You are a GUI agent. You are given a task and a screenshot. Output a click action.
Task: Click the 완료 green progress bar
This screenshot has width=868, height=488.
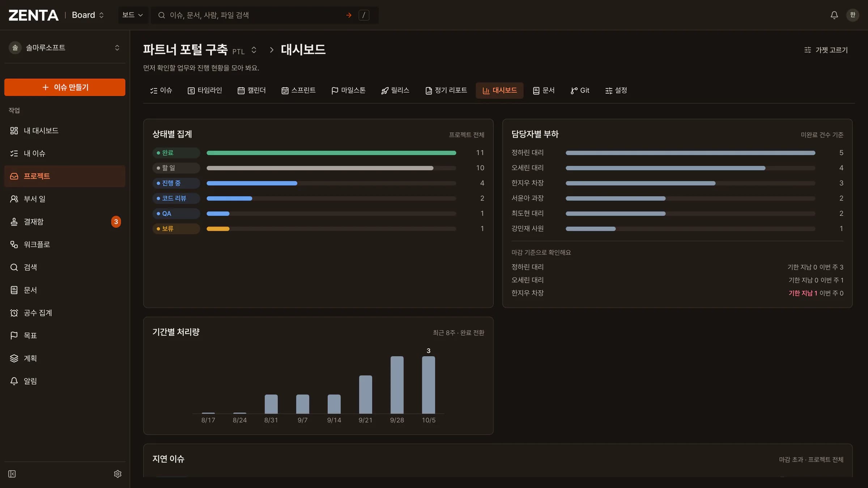[x=331, y=153]
